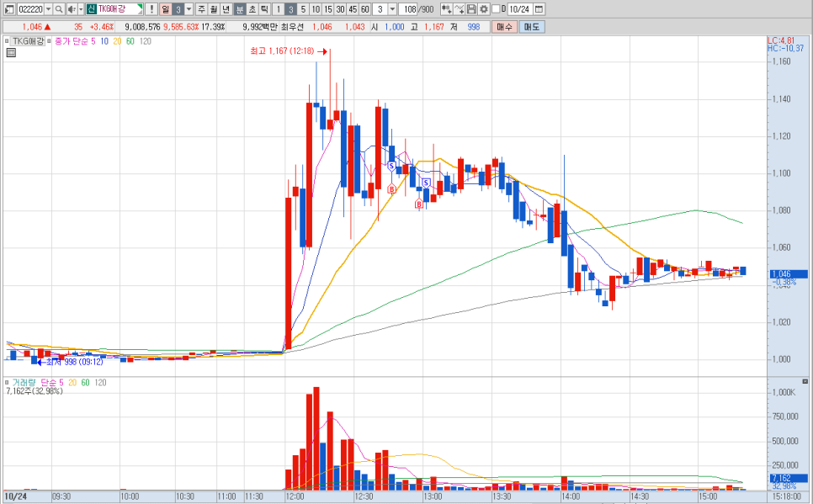Image resolution: width=813 pixels, height=504 pixels.
Task: Click the 최저 998 (09:12) low label
Action: 75,362
